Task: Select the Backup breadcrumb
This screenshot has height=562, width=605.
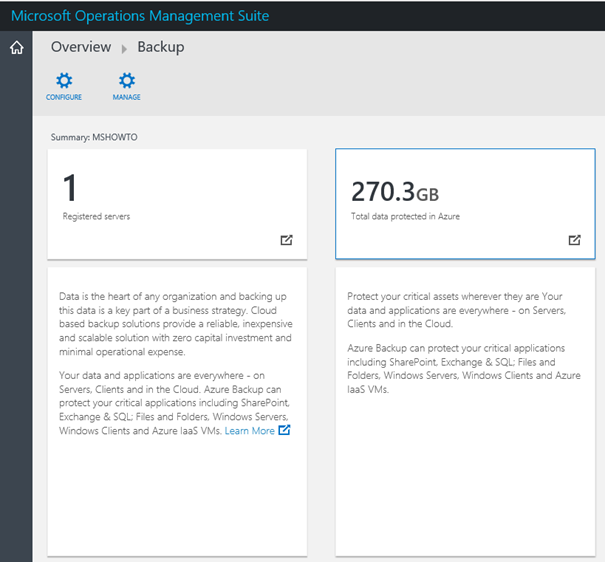Action: click(161, 47)
